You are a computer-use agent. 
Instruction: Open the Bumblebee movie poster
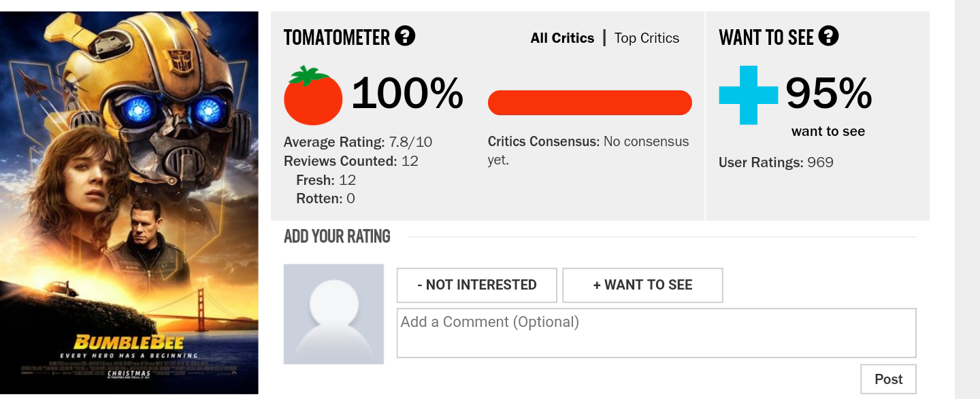[129, 203]
